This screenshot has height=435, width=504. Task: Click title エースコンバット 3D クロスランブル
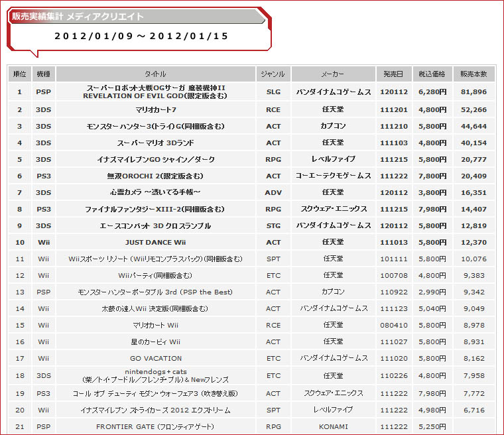156,226
